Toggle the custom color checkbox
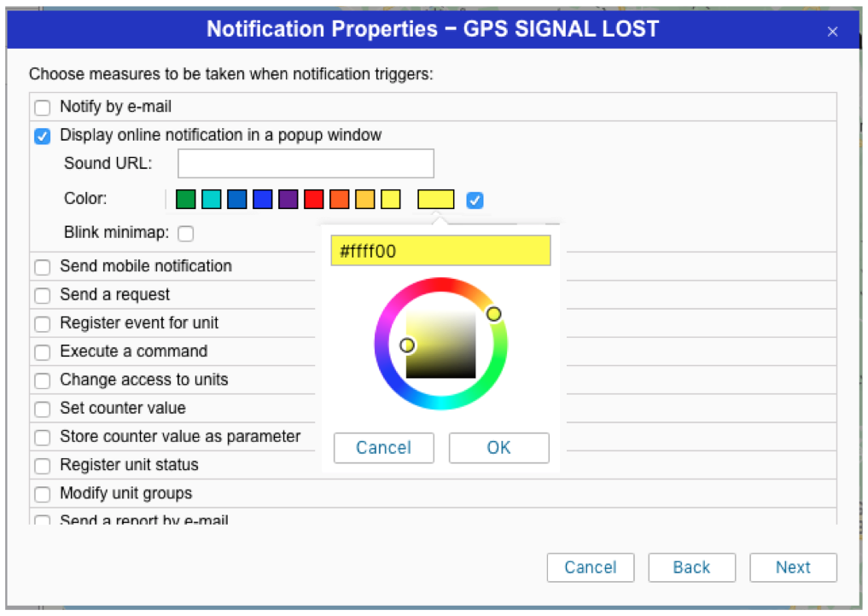Image resolution: width=868 pixels, height=616 pixels. [475, 200]
